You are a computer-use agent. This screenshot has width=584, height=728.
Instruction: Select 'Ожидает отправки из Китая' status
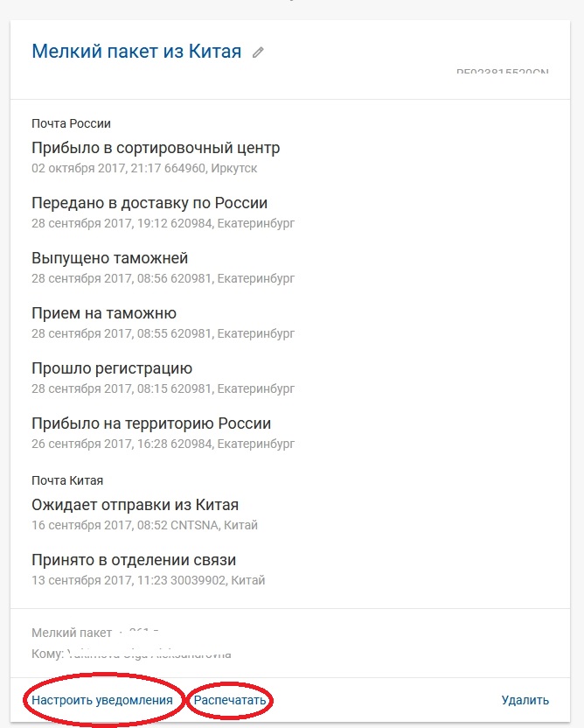[x=135, y=505]
